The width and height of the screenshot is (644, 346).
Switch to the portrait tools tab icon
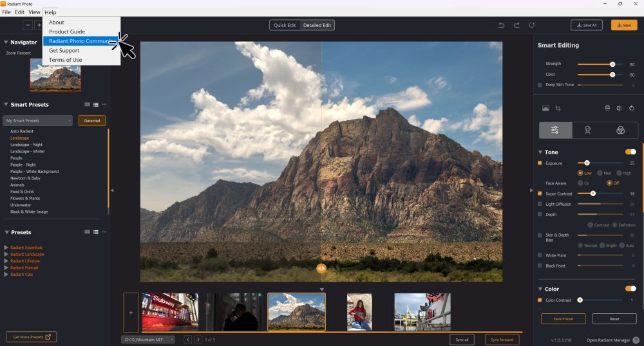coord(588,131)
